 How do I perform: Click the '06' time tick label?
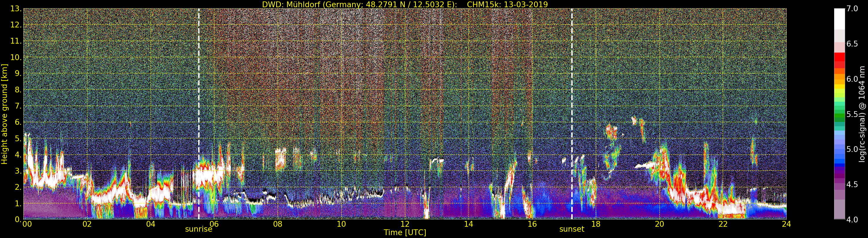tap(214, 224)
